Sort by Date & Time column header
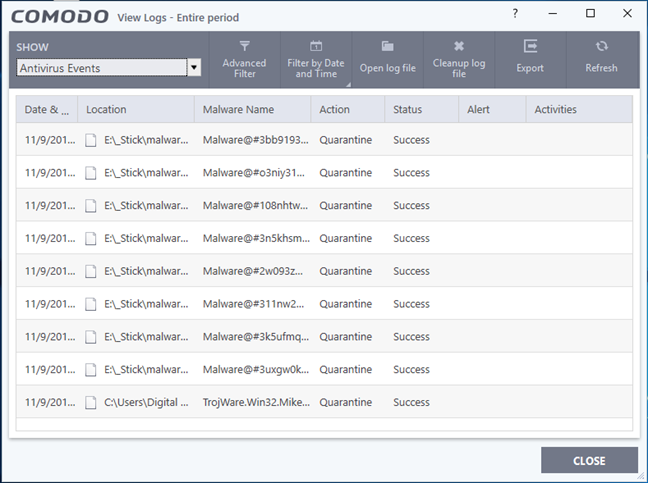Viewport: 648px width, 483px height. pyautogui.click(x=47, y=109)
